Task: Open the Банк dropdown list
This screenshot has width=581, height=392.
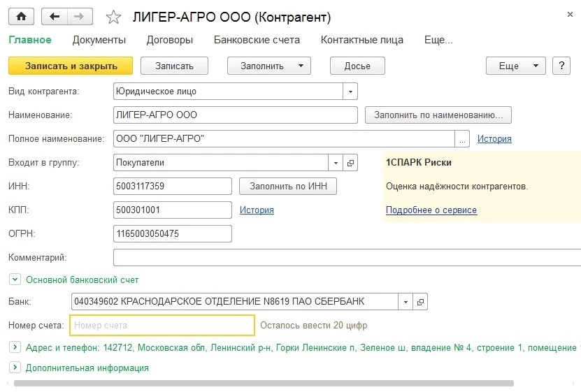Action: click(406, 302)
